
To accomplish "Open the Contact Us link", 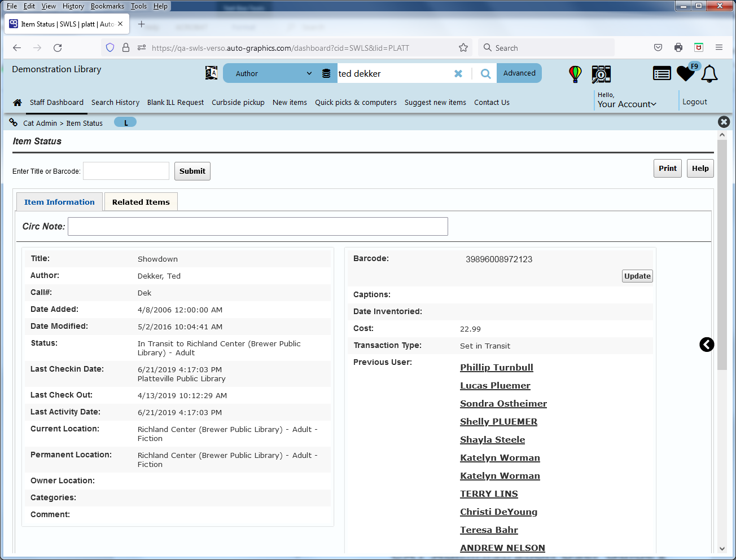I will click(492, 103).
